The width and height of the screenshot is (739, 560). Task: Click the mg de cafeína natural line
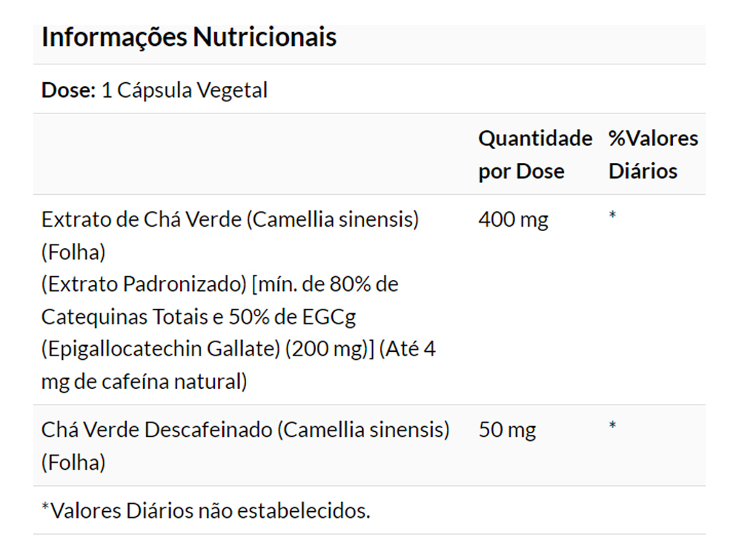tap(143, 382)
